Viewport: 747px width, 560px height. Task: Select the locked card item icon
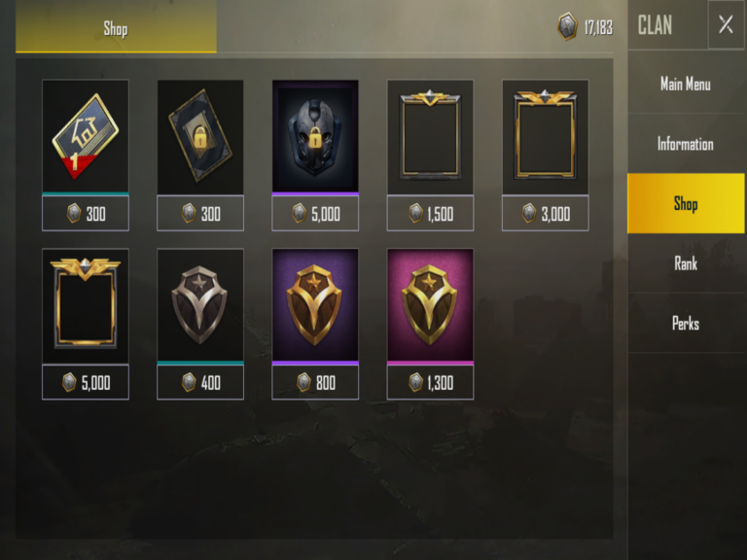[x=200, y=137]
